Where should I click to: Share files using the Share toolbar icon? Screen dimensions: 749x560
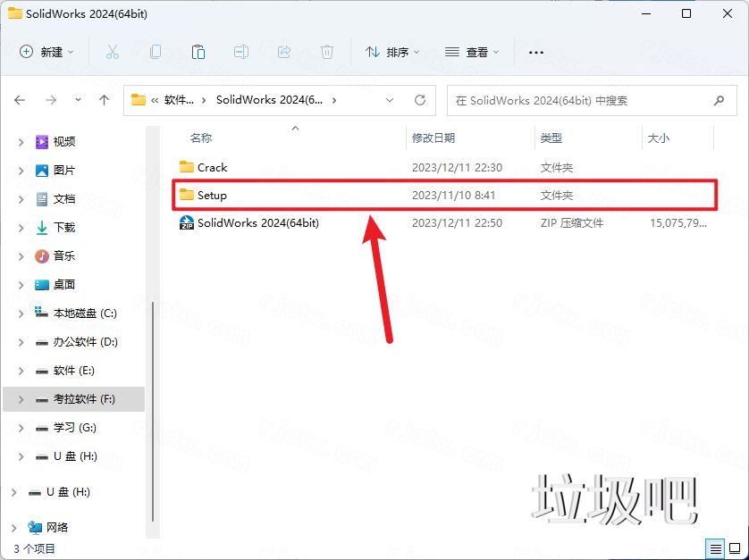point(284,53)
